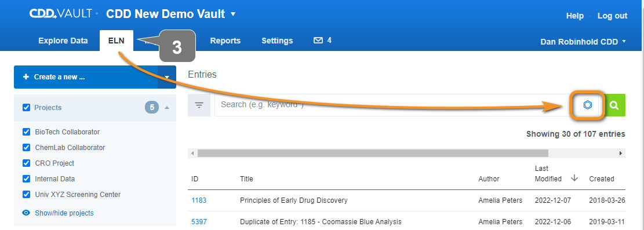Screen dimensions: 644x230
Task: Uncheck the BioTech Collaborator project
Action: tap(26, 132)
